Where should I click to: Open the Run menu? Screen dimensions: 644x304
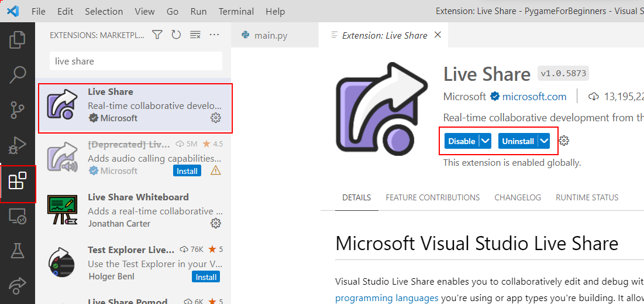pos(198,11)
